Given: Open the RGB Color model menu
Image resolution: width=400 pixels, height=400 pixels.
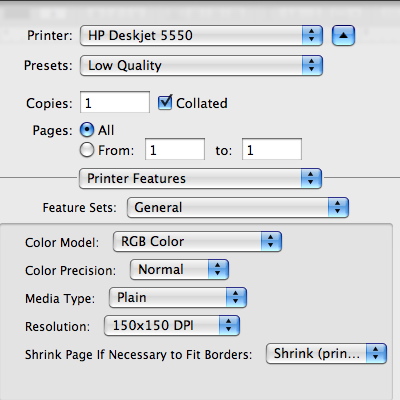Looking at the screenshot, I should 197,241.
